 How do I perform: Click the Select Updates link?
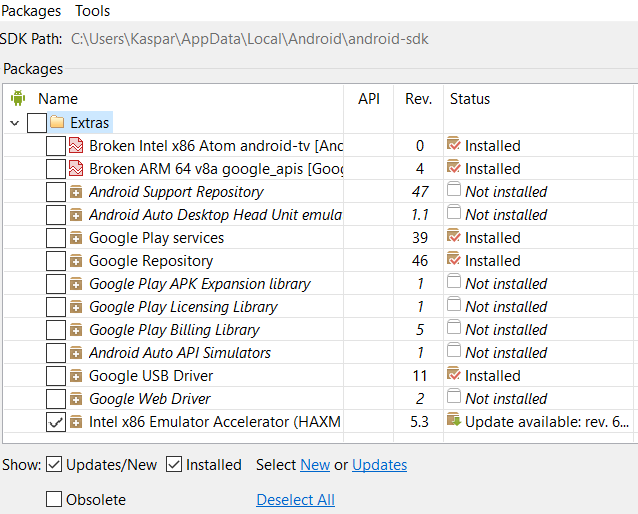click(x=379, y=464)
